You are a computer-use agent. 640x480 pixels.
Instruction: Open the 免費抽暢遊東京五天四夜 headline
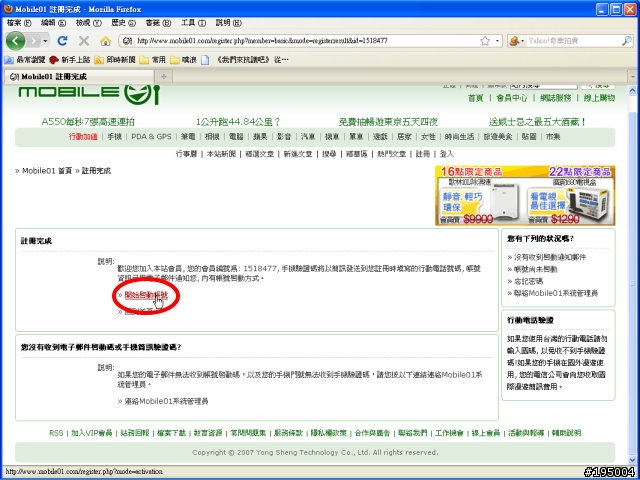click(388, 122)
